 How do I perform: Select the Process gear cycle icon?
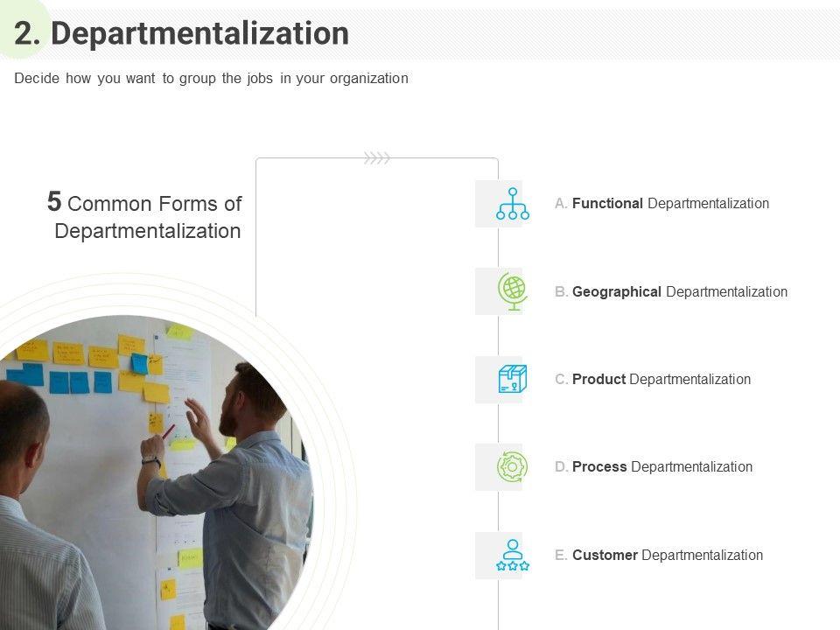tap(513, 467)
